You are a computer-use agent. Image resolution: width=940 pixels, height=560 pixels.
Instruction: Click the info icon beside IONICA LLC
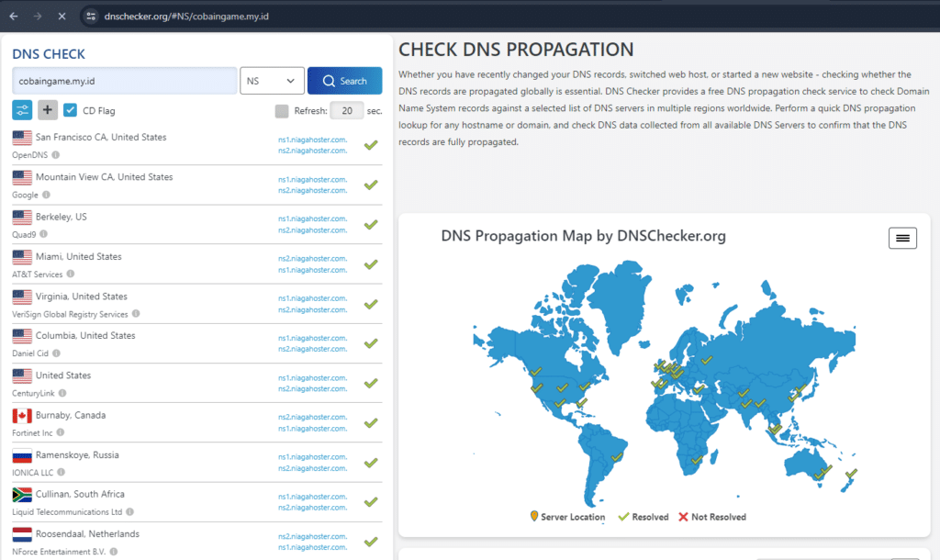point(62,472)
